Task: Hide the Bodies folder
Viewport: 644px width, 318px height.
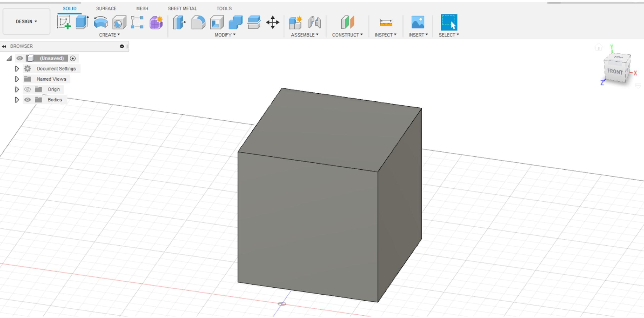Action: coord(27,100)
